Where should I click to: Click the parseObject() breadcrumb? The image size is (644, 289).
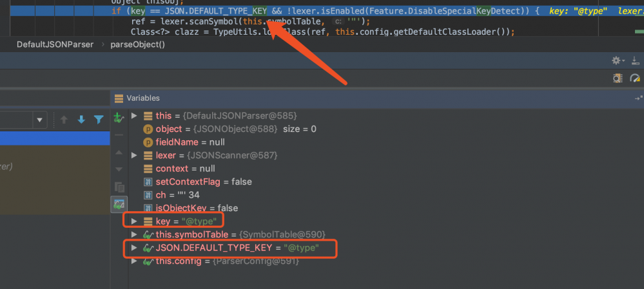[x=137, y=44]
